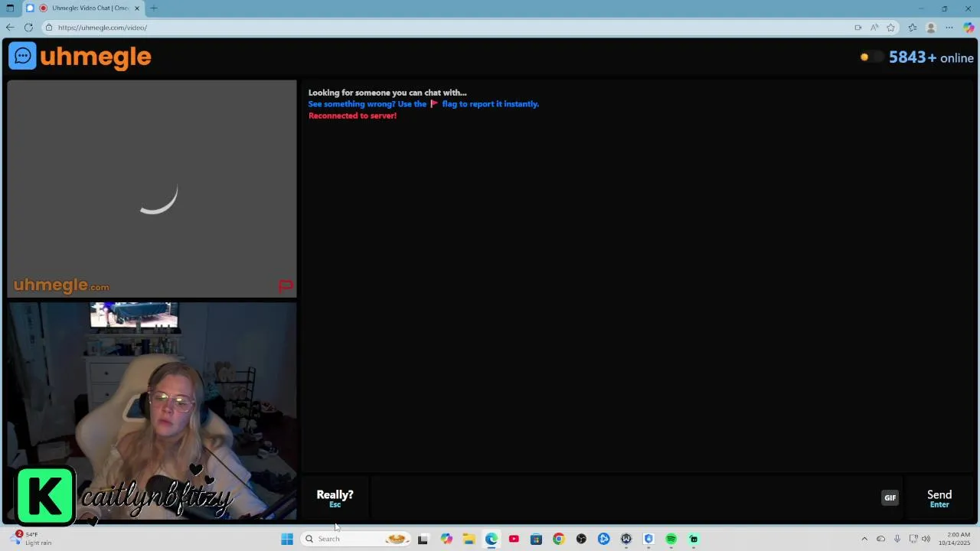The width and height of the screenshot is (980, 551).
Task: Open Edge Settings and more menu
Action: point(949,28)
